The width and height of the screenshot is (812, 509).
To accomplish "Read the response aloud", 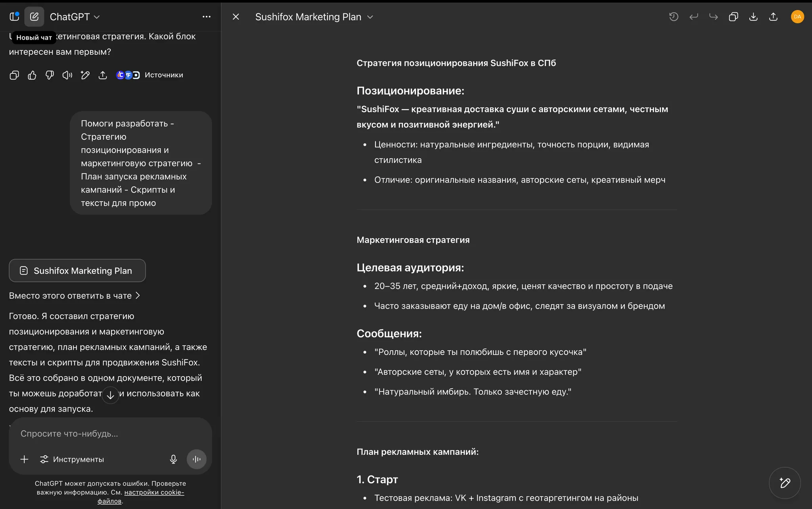I will pyautogui.click(x=67, y=75).
